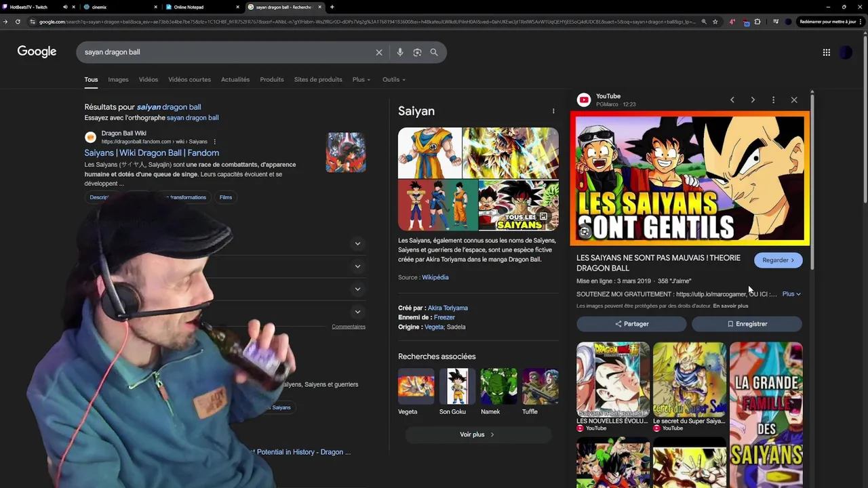
Task: Expand video description with Plus chevron
Action: 791,294
